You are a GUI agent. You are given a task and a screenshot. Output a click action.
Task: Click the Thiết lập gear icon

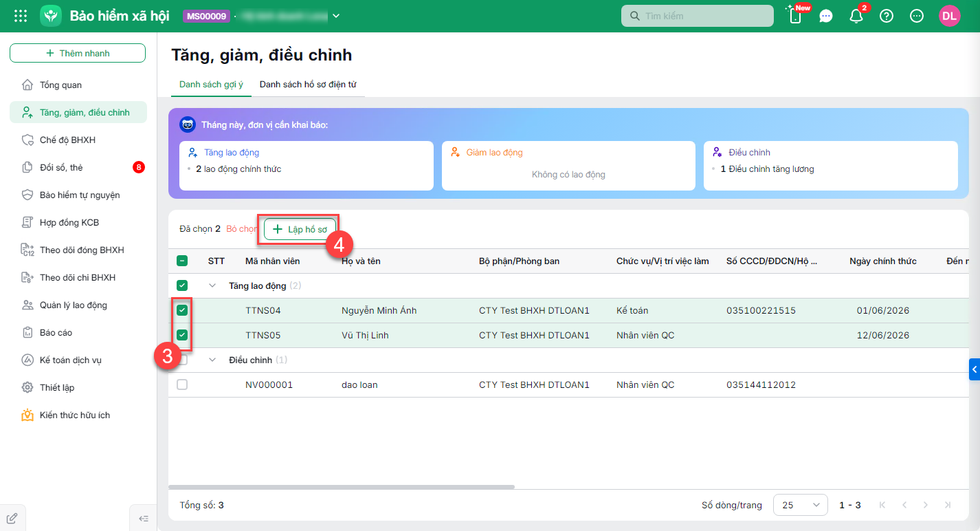click(27, 387)
